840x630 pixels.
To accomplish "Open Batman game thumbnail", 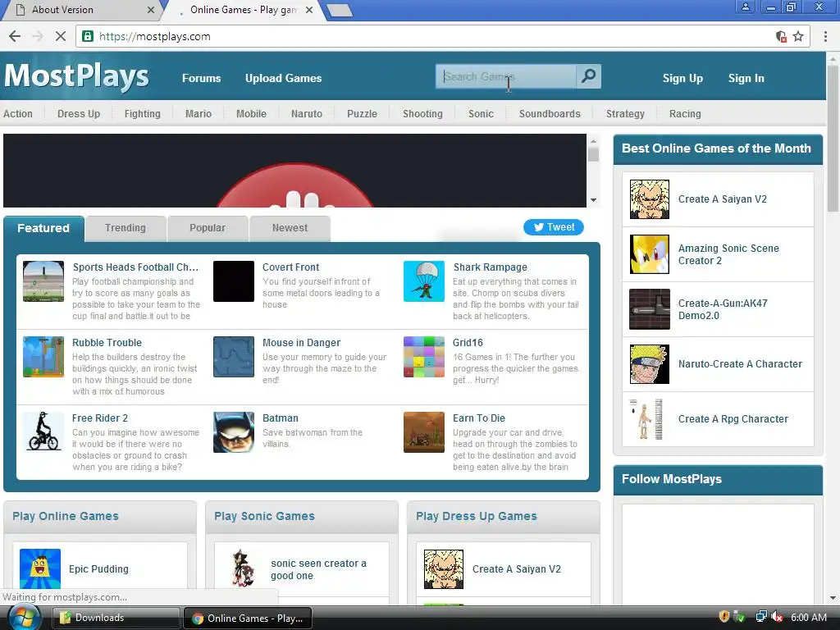I will pyautogui.click(x=234, y=432).
